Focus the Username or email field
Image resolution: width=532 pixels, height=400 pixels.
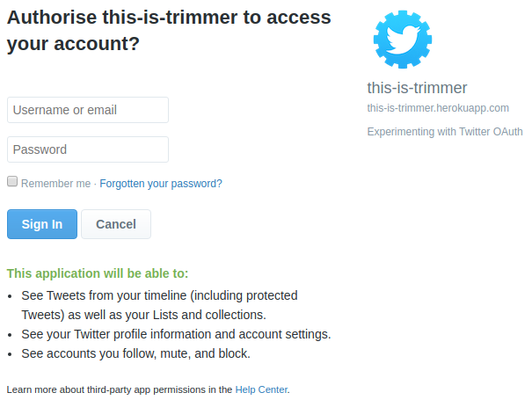pyautogui.click(x=88, y=110)
